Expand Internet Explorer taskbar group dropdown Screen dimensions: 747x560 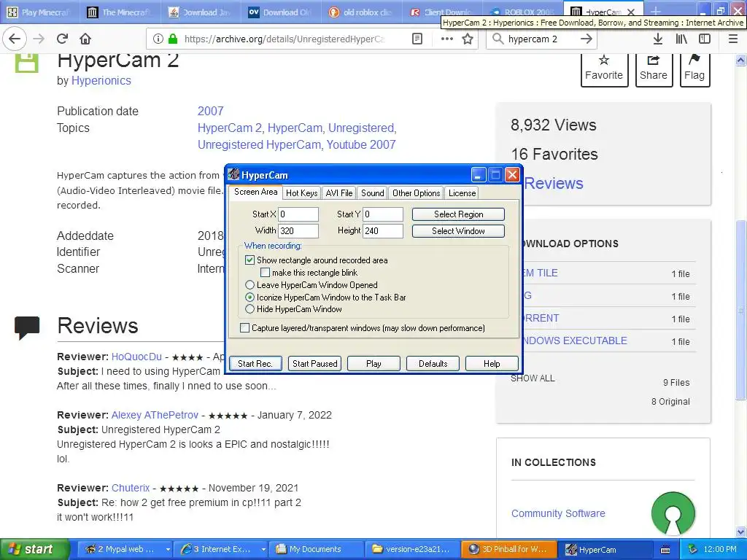pyautogui.click(x=263, y=550)
